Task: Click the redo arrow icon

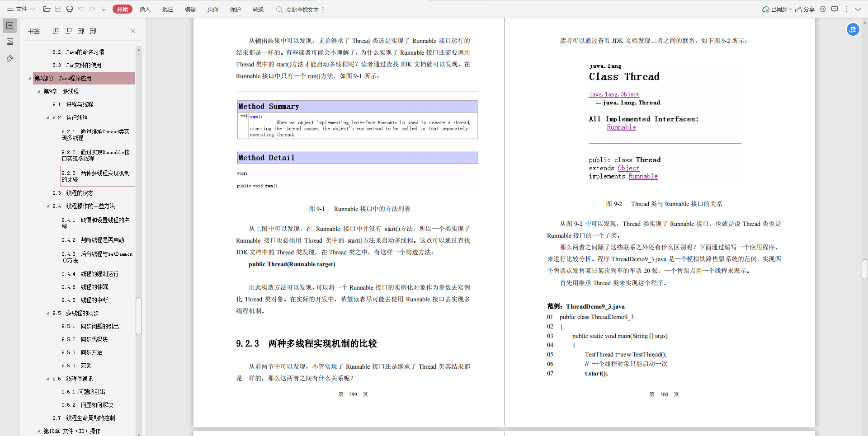Action: click(x=92, y=9)
